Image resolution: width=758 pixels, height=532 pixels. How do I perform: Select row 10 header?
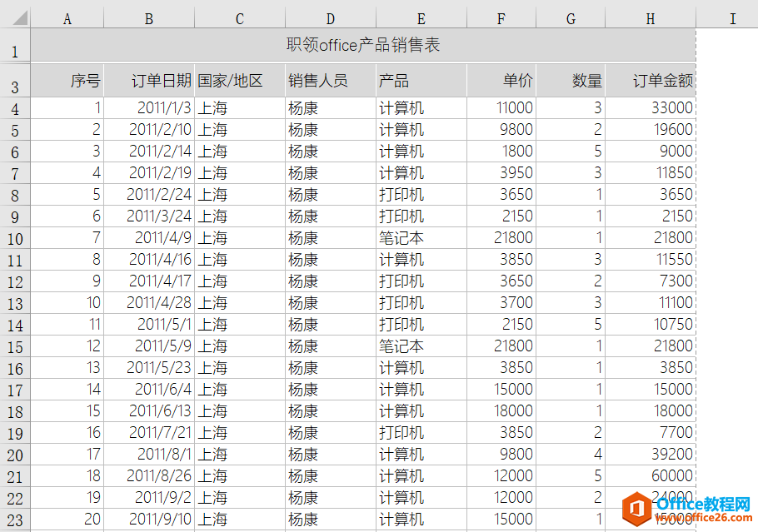click(15, 238)
